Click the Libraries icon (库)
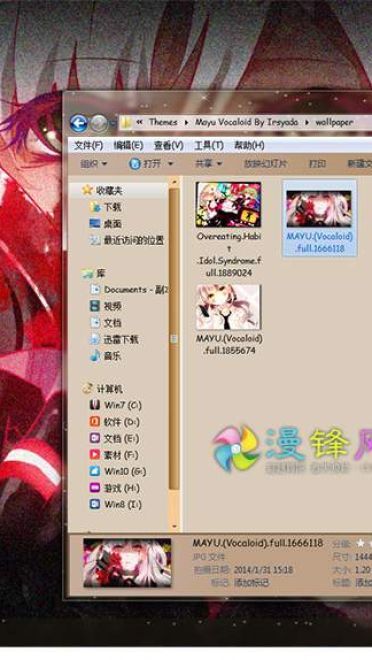Screen dimensions: 372x660 (88, 274)
